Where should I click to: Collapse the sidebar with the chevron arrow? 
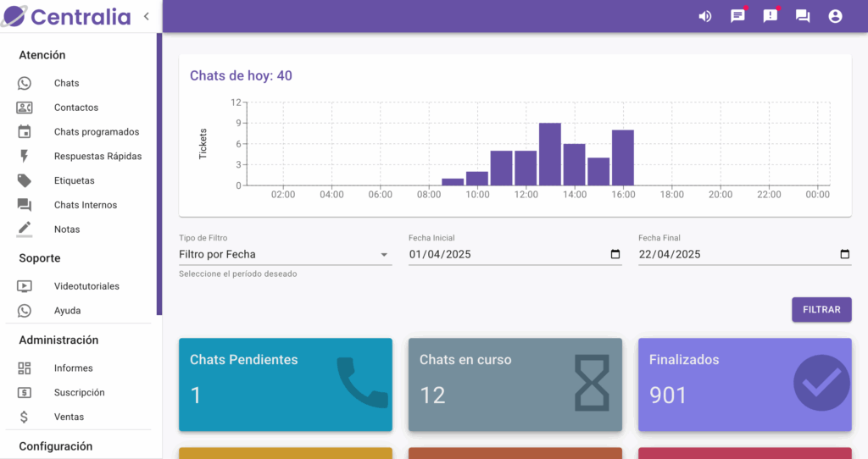[x=146, y=16]
